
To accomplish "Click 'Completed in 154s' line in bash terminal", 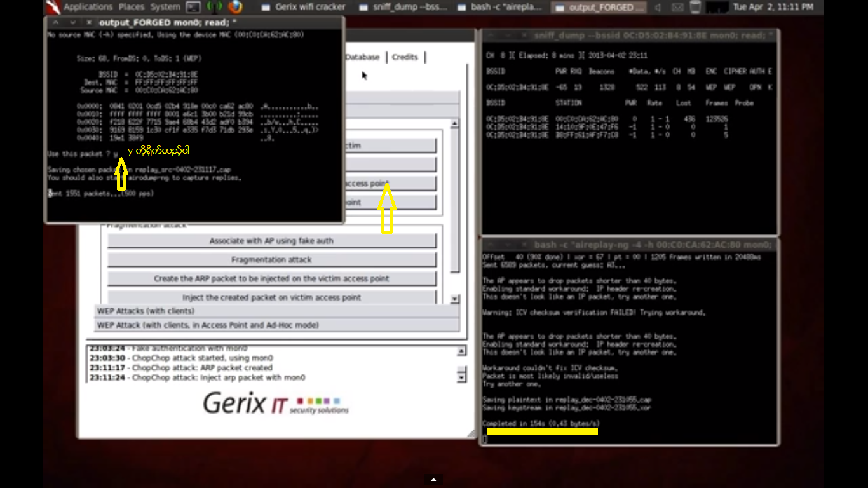I will (541, 424).
